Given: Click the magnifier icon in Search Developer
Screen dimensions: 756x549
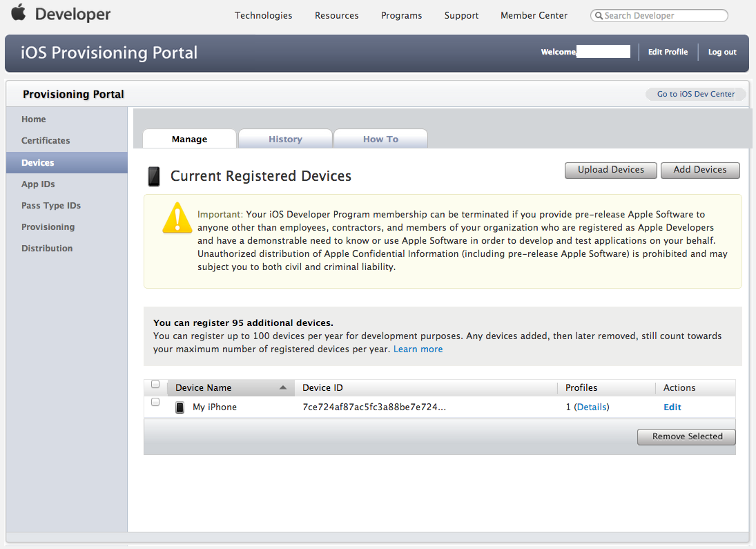Looking at the screenshot, I should (599, 15).
